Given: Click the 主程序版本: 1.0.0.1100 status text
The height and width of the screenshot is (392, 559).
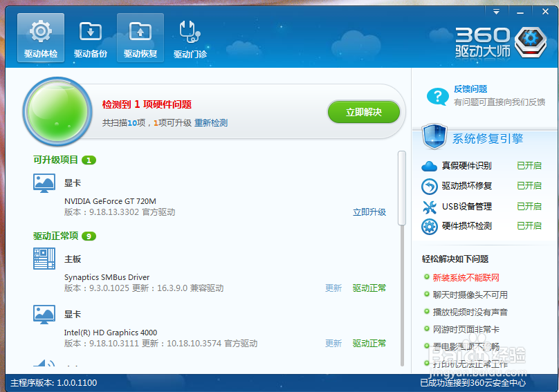Looking at the screenshot, I should 54,383.
